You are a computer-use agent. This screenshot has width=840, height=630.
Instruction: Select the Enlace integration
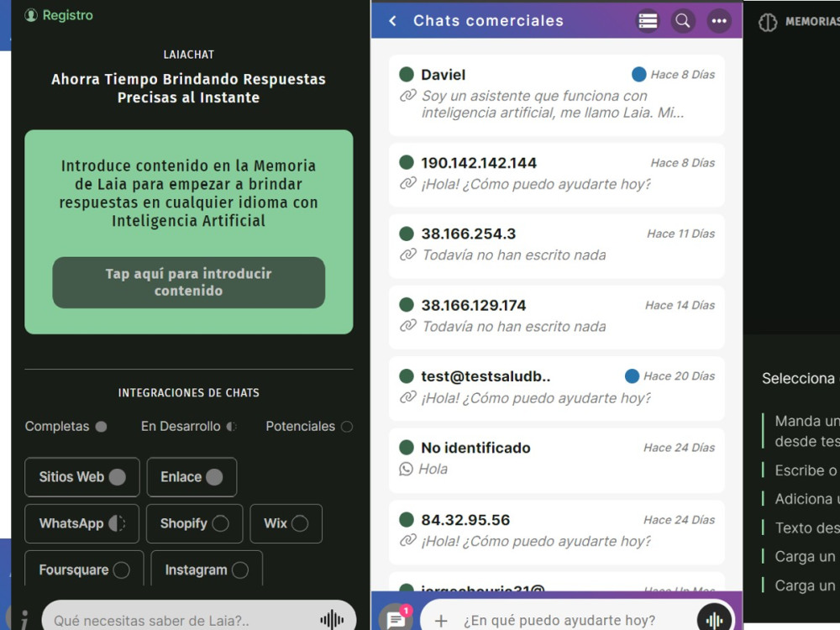[x=192, y=477]
